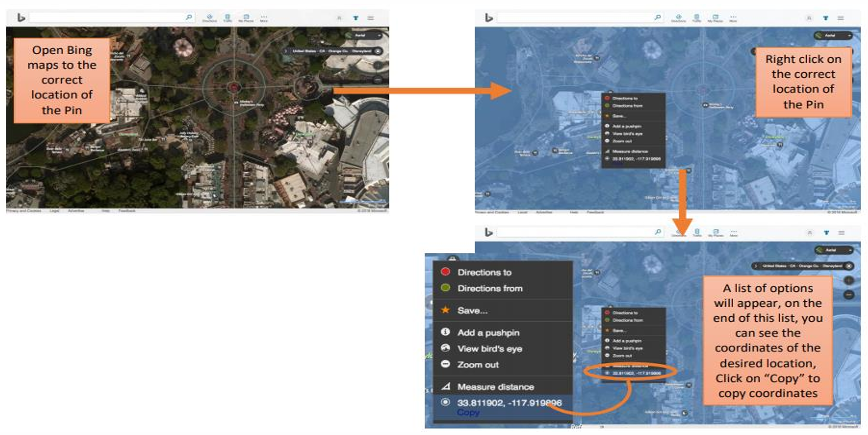Choose Directions from in top-right map context menu
The height and width of the screenshot is (435, 868).
633,106
